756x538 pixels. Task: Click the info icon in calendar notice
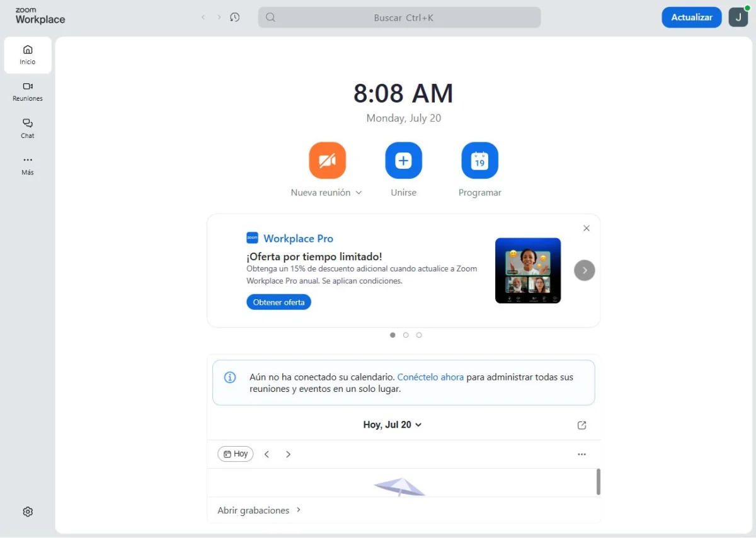pos(231,377)
